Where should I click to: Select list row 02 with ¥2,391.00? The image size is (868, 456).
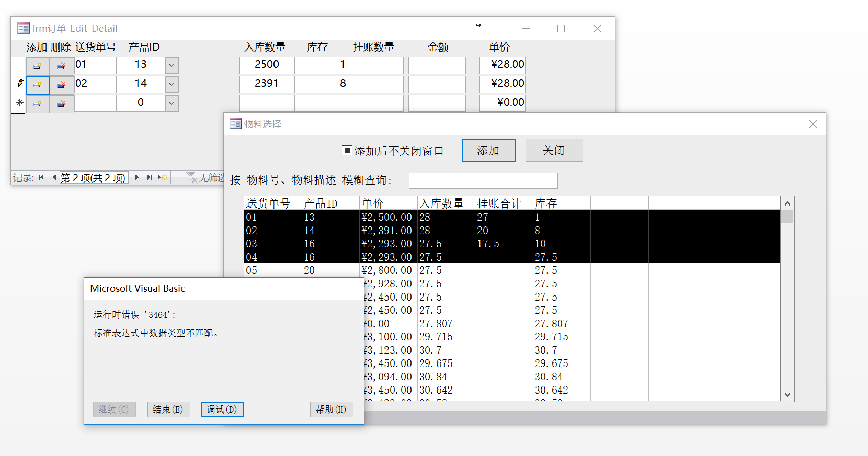click(x=512, y=230)
